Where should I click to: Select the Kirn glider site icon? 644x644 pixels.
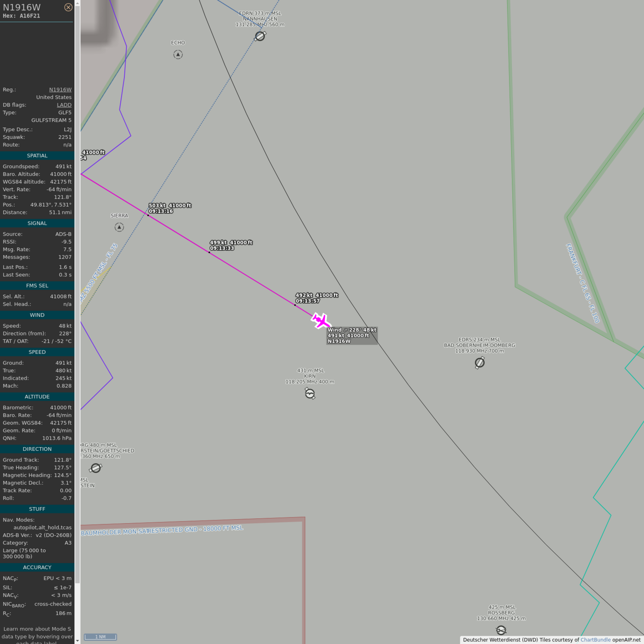(x=310, y=394)
